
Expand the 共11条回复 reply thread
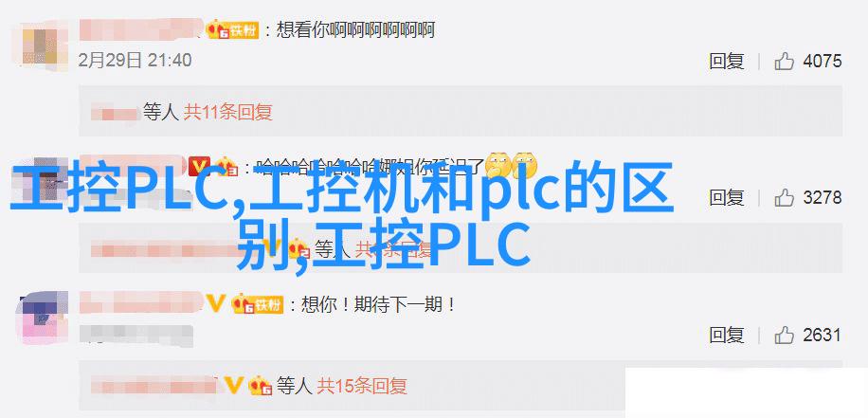[x=228, y=113]
